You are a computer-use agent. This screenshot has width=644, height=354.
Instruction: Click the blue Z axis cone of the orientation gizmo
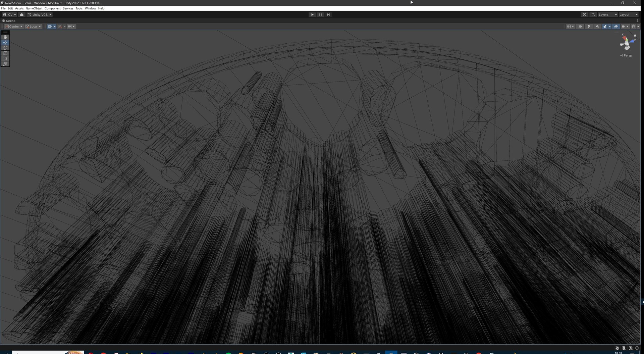point(632,41)
